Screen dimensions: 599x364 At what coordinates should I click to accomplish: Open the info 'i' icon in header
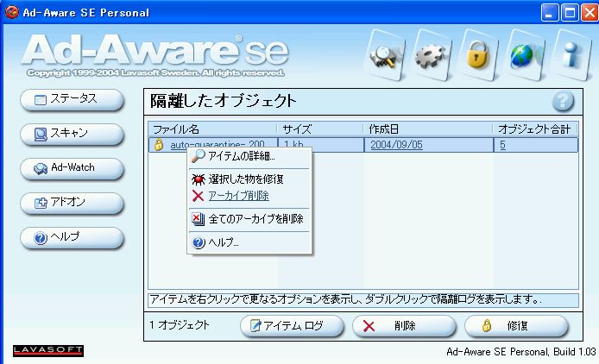pos(572,55)
